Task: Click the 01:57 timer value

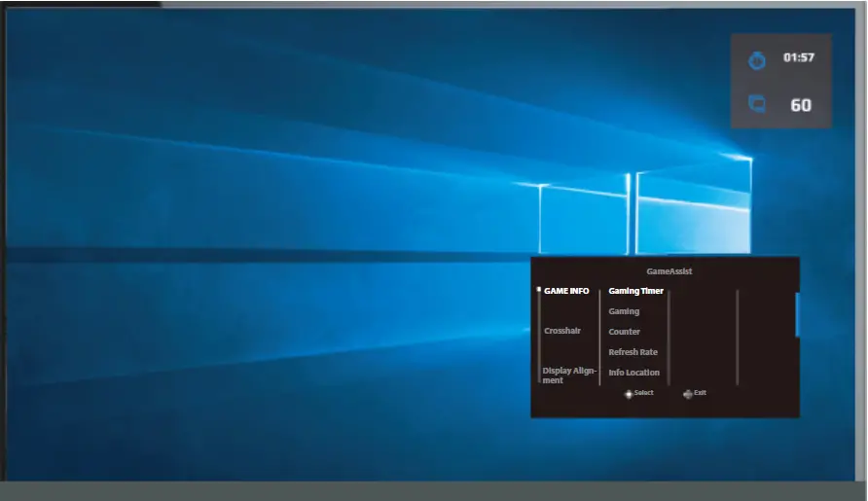Action: [799, 57]
